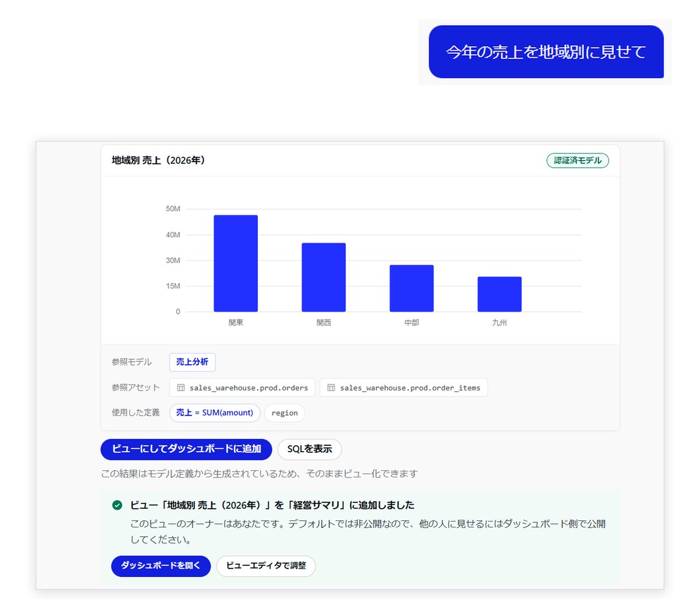Click ビューエディタで調整 button
700x608 pixels.
(266, 566)
